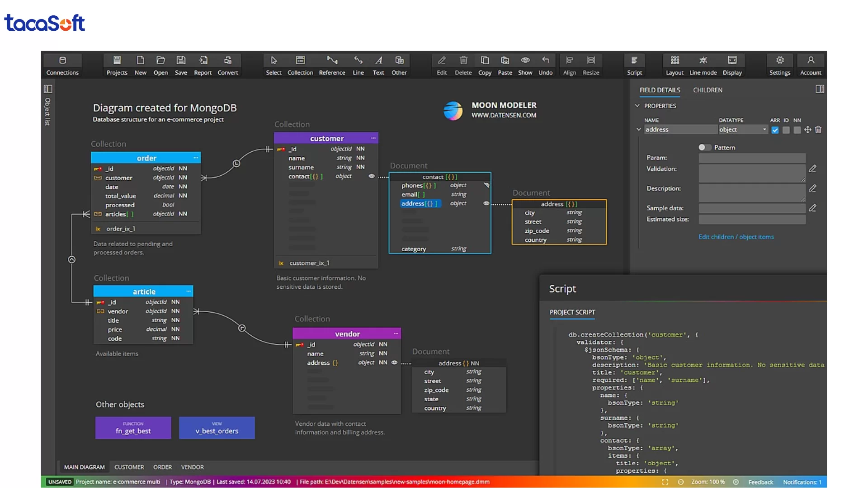This screenshot has height=488, width=868.
Task: Switch to the CHILDREN tab
Action: coord(708,90)
